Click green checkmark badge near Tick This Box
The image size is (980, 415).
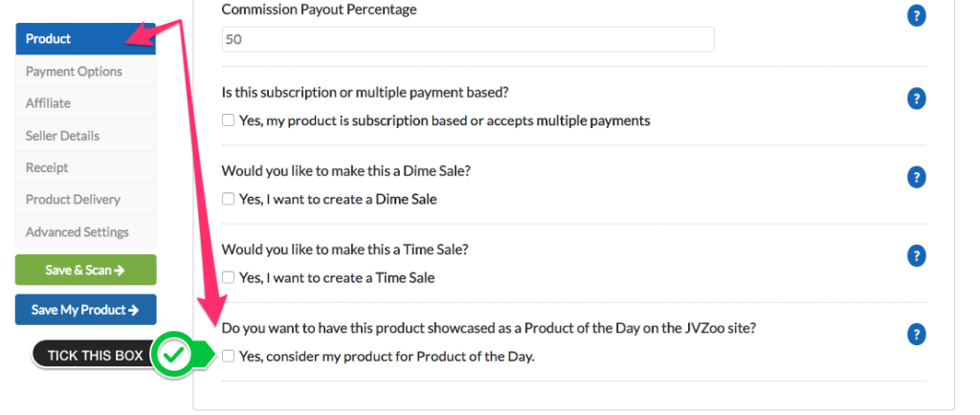tap(174, 355)
